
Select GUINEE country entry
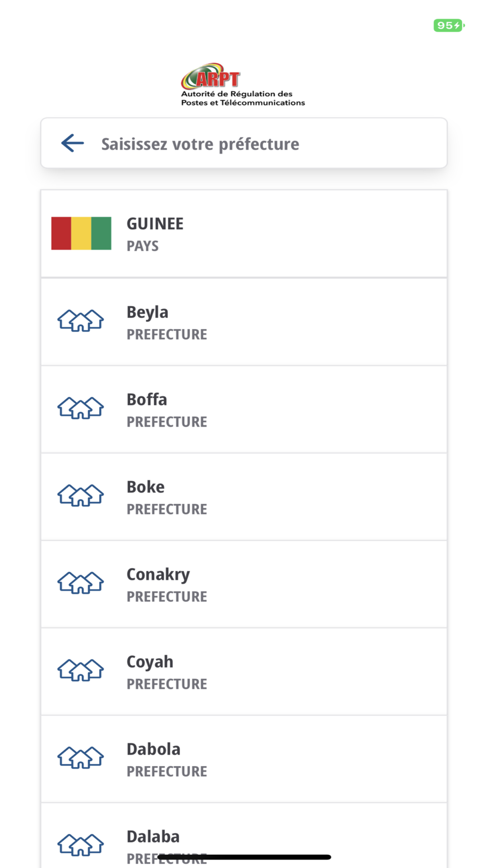pos(244,234)
